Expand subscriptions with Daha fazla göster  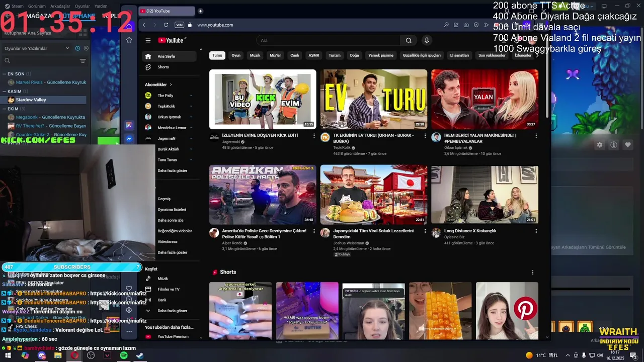point(170,170)
